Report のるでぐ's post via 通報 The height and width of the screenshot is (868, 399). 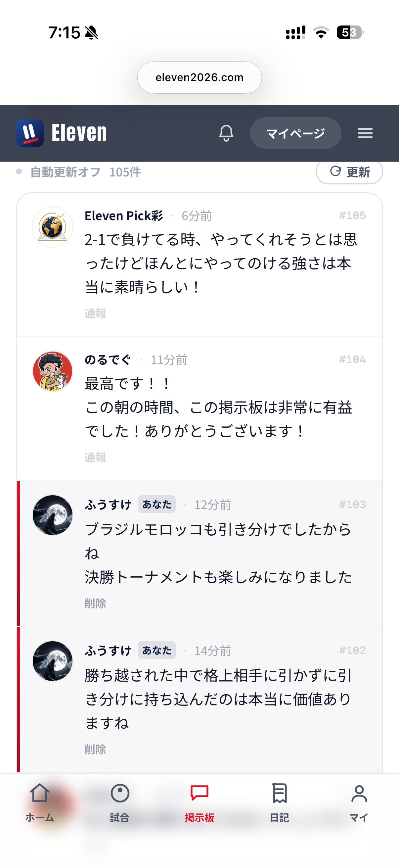click(x=95, y=458)
